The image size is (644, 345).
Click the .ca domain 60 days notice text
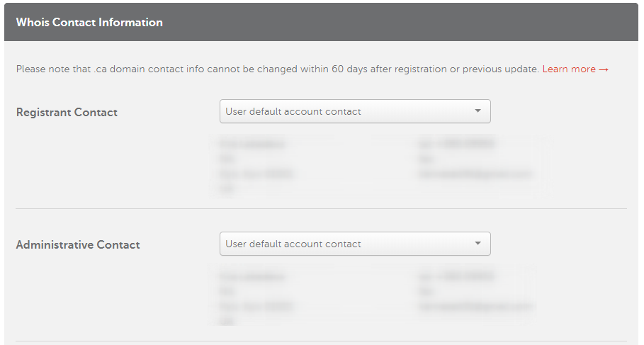pyautogui.click(x=277, y=69)
